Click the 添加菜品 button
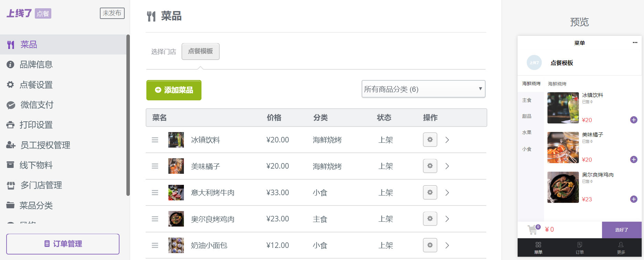The width and height of the screenshot is (644, 260). 174,90
